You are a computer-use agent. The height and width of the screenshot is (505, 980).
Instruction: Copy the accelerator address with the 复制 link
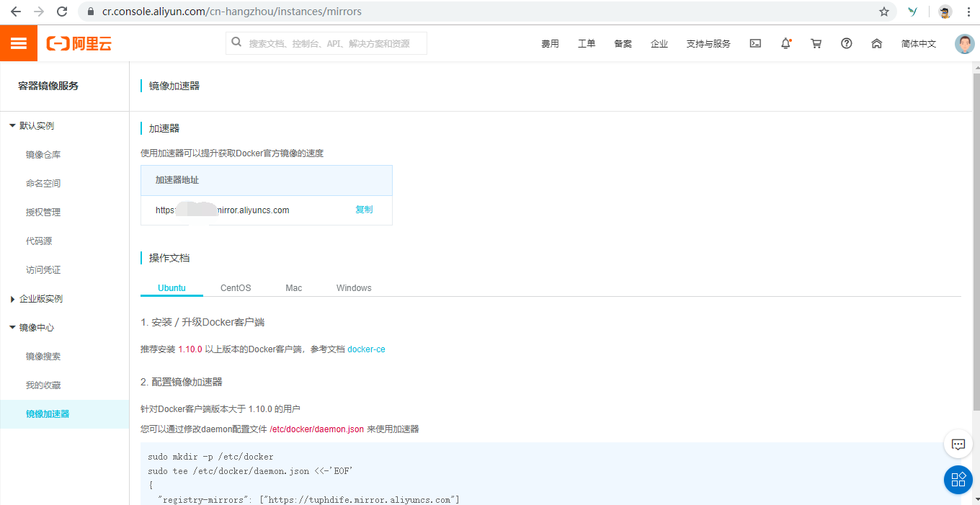tap(364, 209)
